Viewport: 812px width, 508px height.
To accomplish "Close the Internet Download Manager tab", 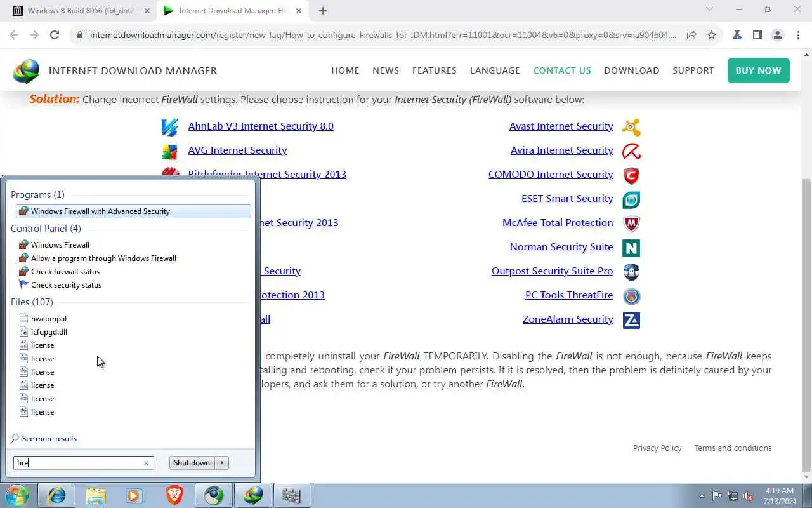I will 299,11.
